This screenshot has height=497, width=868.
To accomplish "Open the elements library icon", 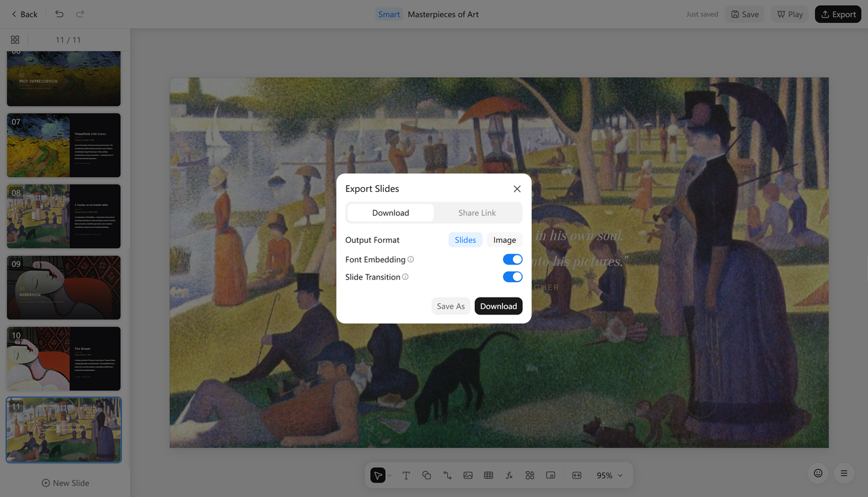I will click(530, 475).
